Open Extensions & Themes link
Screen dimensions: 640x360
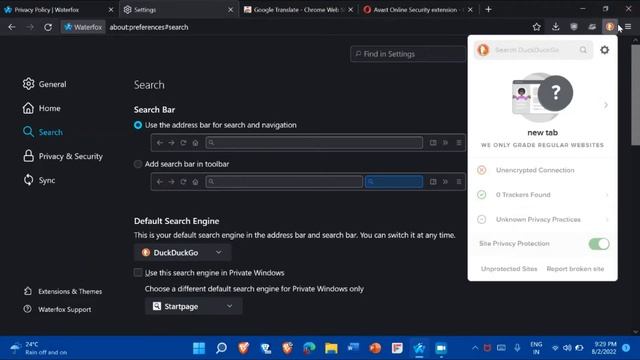click(63, 291)
